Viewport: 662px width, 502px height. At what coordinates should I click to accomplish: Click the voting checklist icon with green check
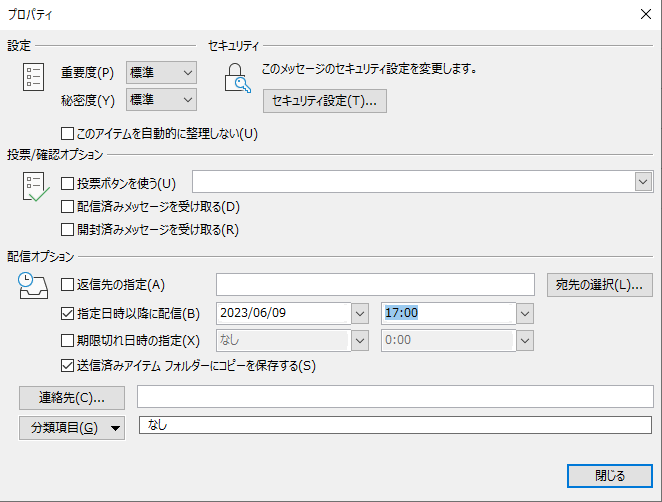click(35, 187)
